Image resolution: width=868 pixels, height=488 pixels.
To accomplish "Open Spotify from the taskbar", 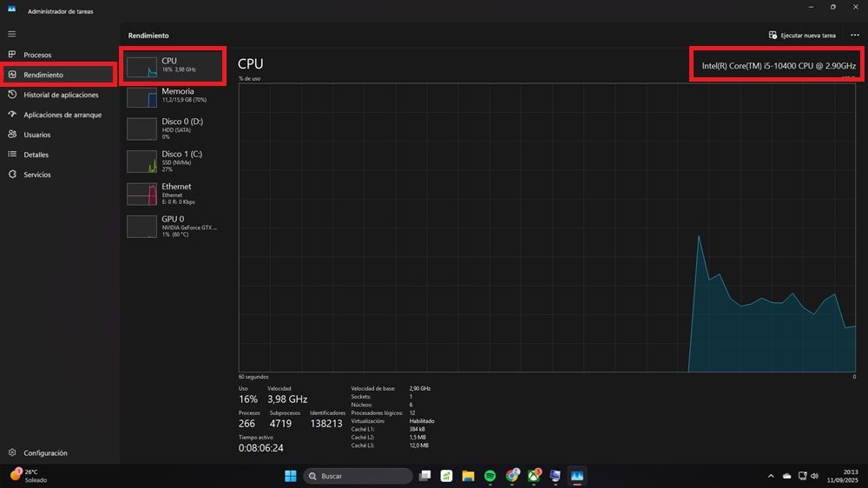I will point(490,476).
